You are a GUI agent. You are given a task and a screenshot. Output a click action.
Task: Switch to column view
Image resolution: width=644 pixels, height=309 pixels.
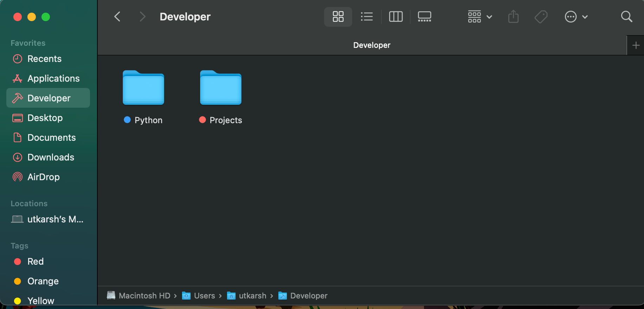coord(396,17)
